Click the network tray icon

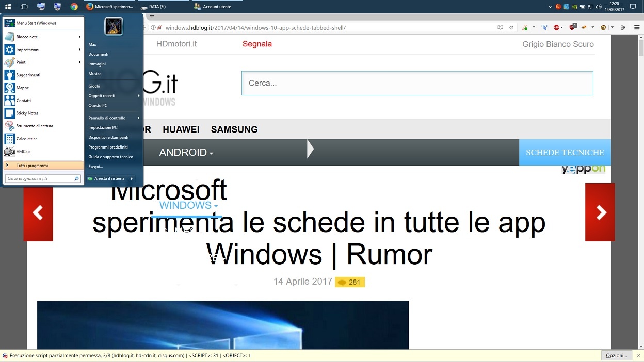click(590, 7)
